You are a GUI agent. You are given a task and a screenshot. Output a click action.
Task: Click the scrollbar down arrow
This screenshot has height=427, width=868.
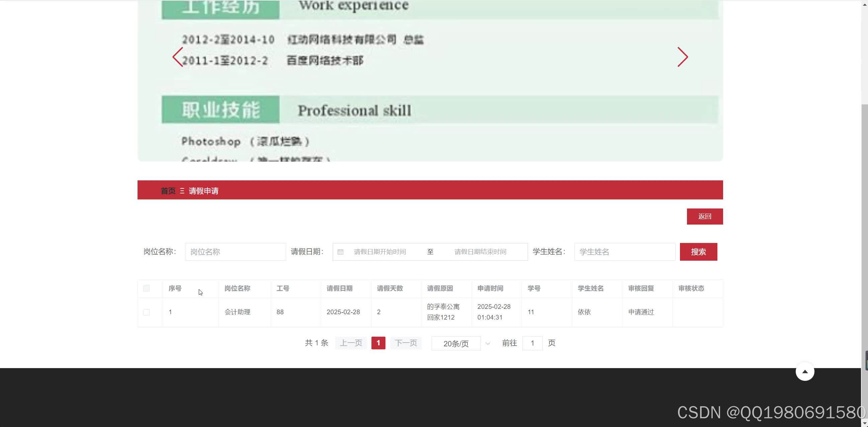[x=864, y=423]
